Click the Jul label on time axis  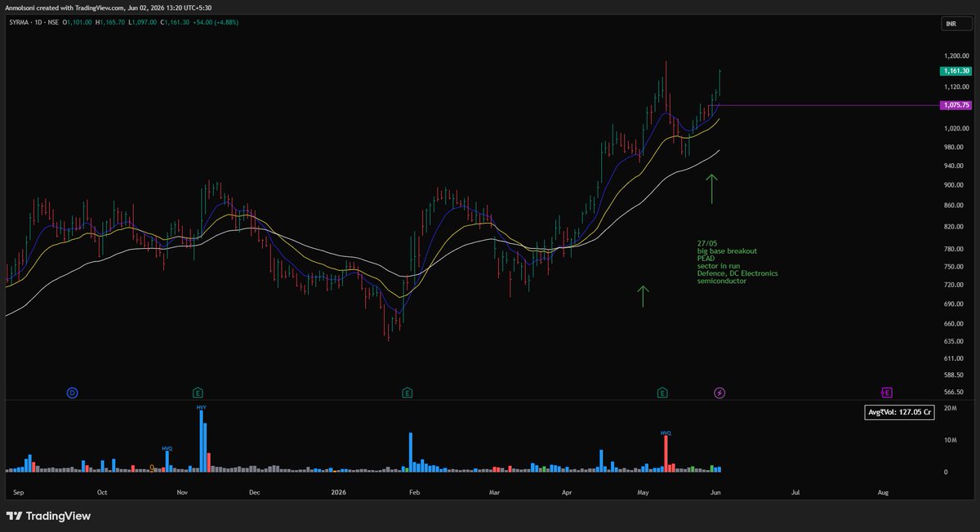pyautogui.click(x=795, y=493)
